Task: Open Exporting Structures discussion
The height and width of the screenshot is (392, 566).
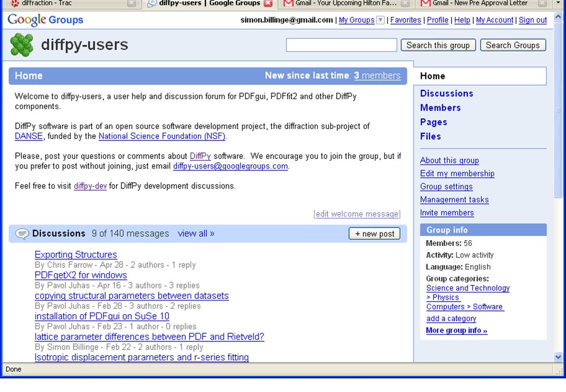Action: coord(76,255)
